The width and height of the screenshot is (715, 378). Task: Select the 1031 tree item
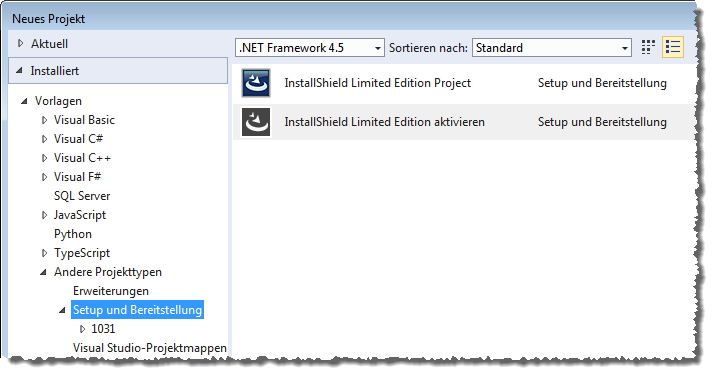pyautogui.click(x=103, y=329)
